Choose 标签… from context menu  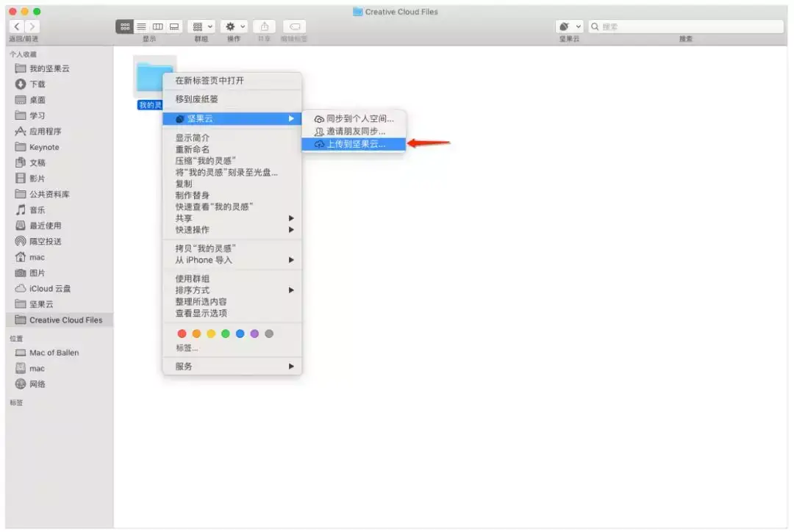[x=232, y=348]
